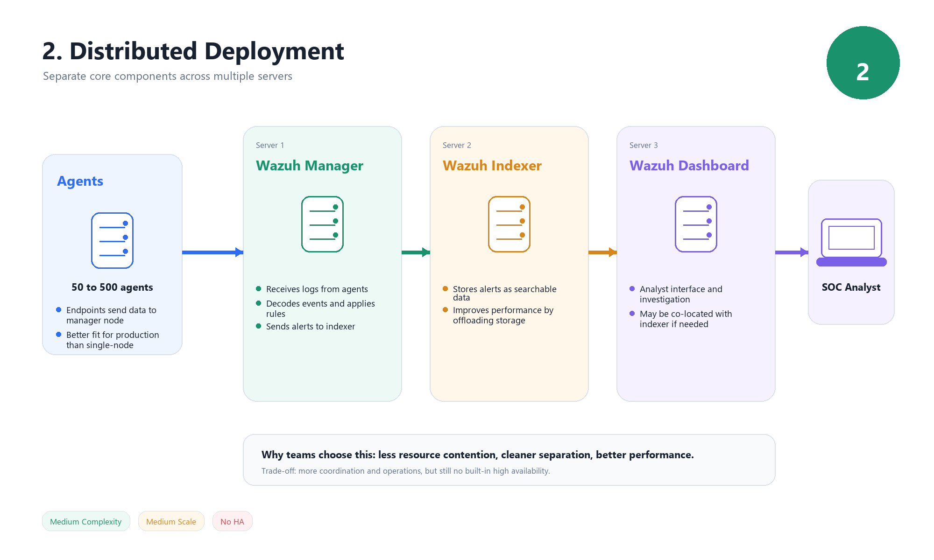Select the Medium Complexity tag
The image size is (934, 560).
pos(86,521)
